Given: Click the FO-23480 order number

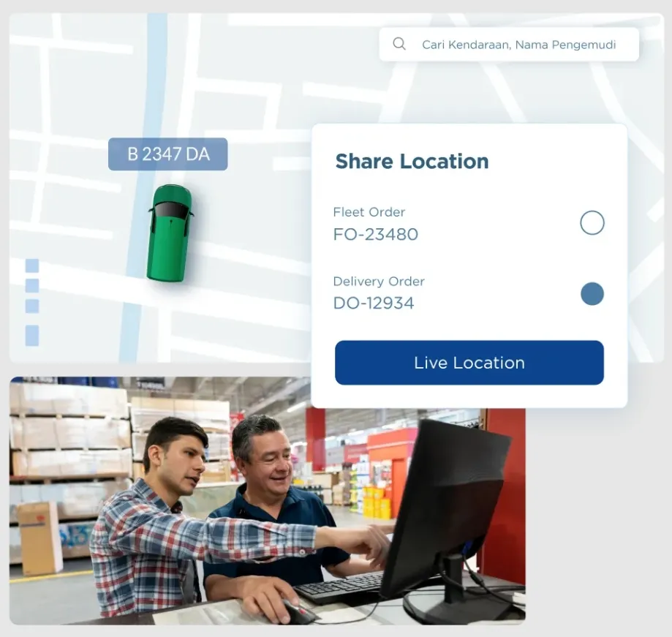Looking at the screenshot, I should 375,235.
